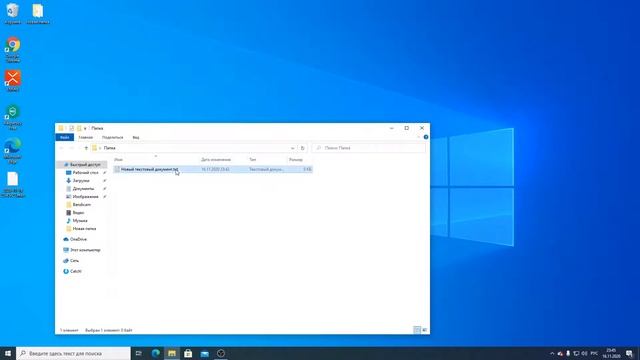Show hidden system tray icons
Image resolution: width=640 pixels, height=360 pixels.
point(552,353)
